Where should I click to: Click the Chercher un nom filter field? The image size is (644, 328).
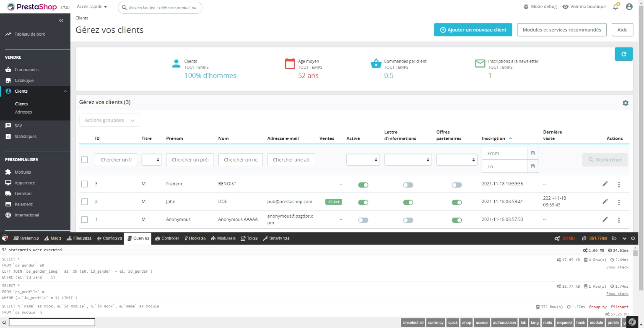pos(240,160)
